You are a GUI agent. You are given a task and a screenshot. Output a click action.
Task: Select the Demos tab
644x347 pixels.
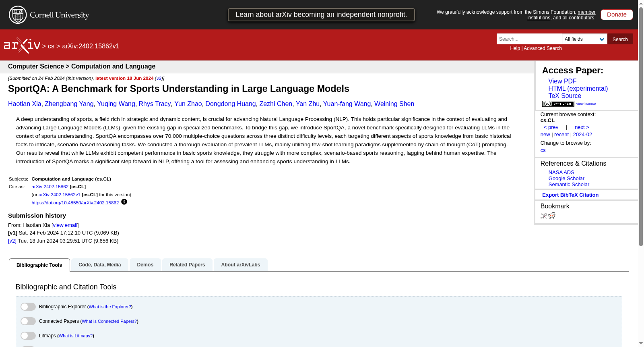145,265
